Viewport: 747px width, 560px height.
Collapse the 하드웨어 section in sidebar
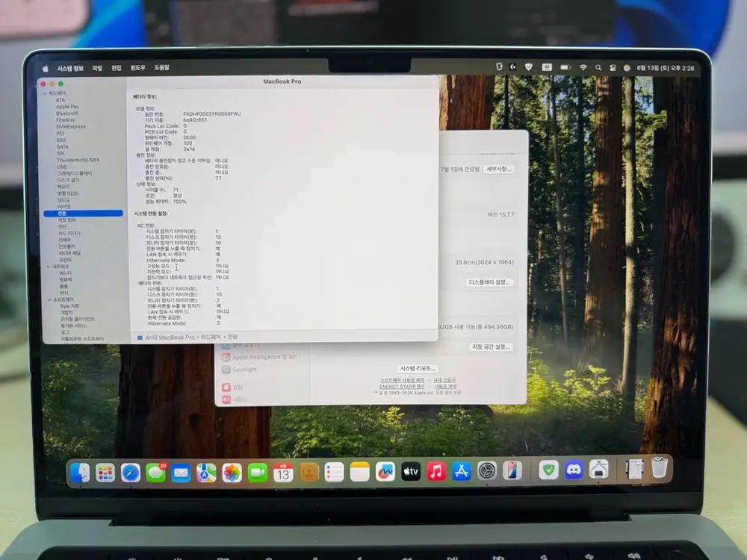tap(46, 93)
